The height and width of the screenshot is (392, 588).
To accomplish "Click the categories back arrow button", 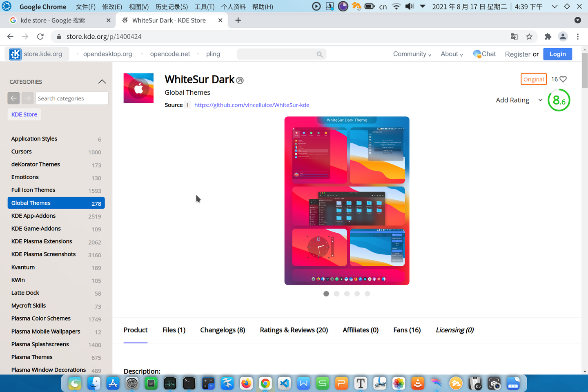I will [13, 98].
